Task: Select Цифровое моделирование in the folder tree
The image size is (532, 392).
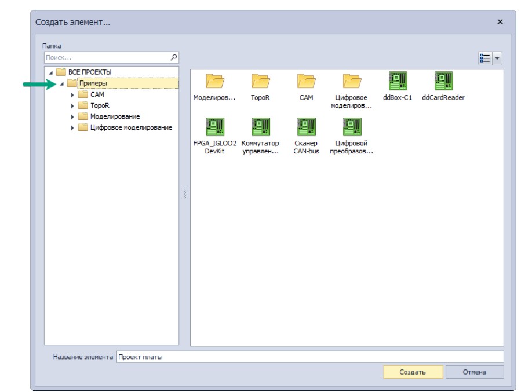Action: coord(131,127)
